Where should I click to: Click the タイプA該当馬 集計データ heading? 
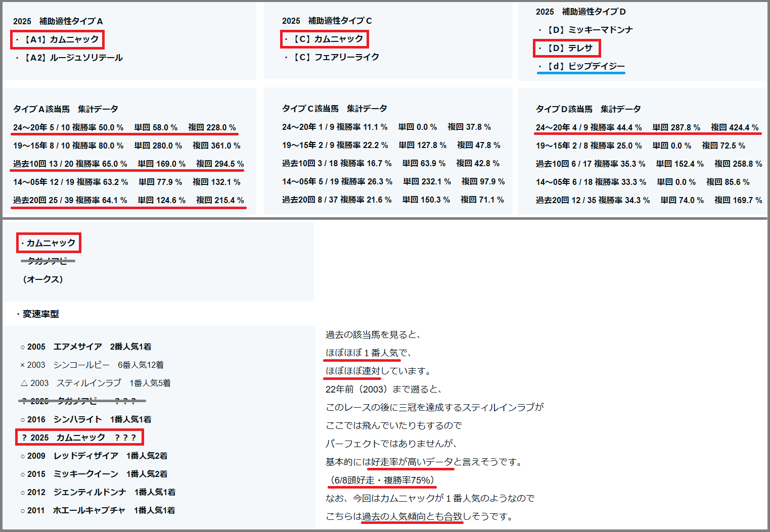tap(66, 109)
